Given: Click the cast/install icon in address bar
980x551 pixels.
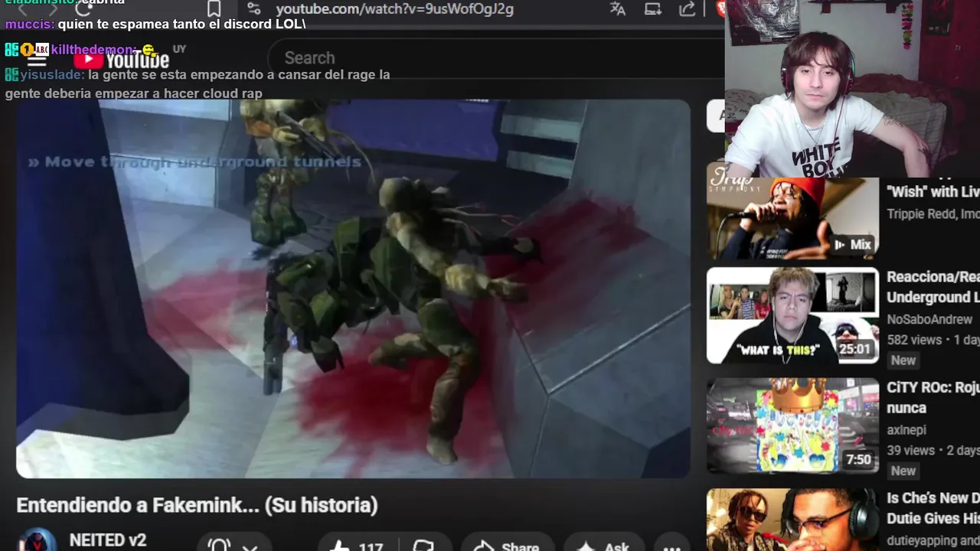Looking at the screenshot, I should pos(653,9).
